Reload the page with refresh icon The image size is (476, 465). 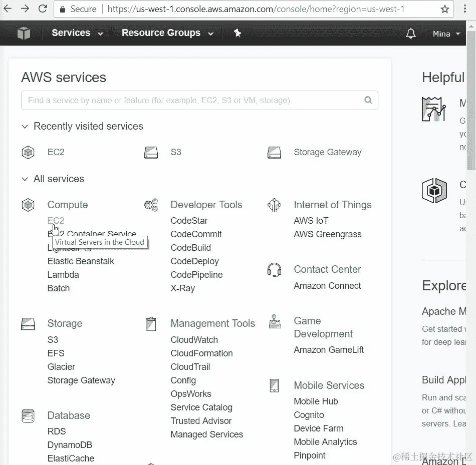[43, 9]
